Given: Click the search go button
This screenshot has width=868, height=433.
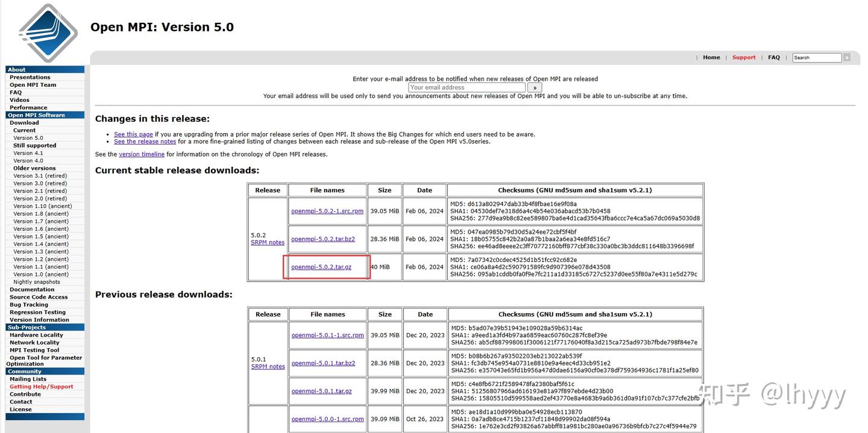Looking at the screenshot, I should point(846,58).
